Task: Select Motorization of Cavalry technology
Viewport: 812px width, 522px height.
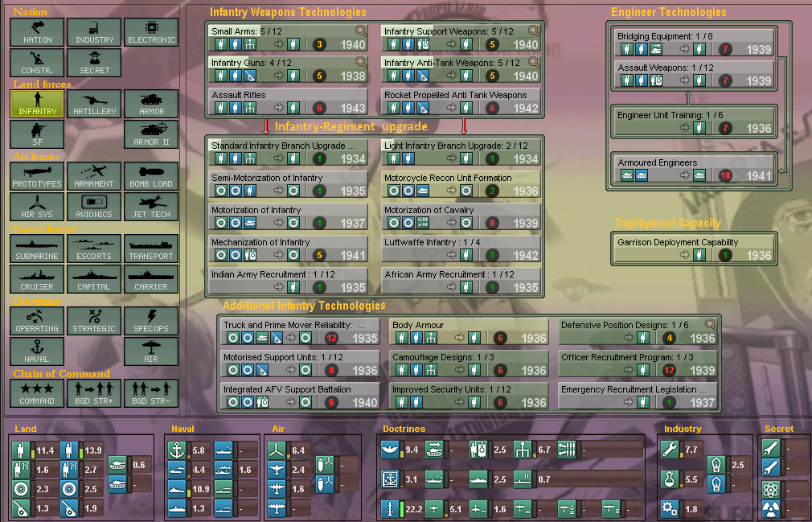Action: click(461, 216)
